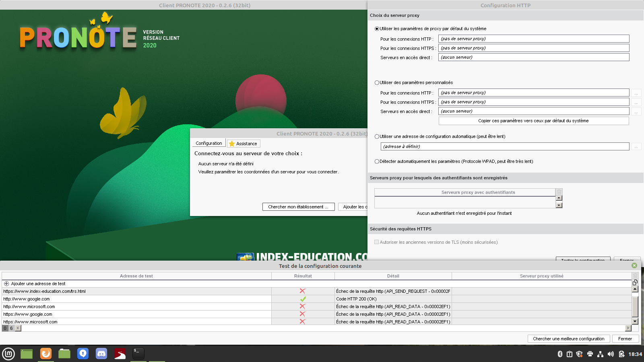This screenshot has height=362, width=644.
Task: Click 'Copier ces paramètres vers ceux par défaut'
Action: [534, 121]
